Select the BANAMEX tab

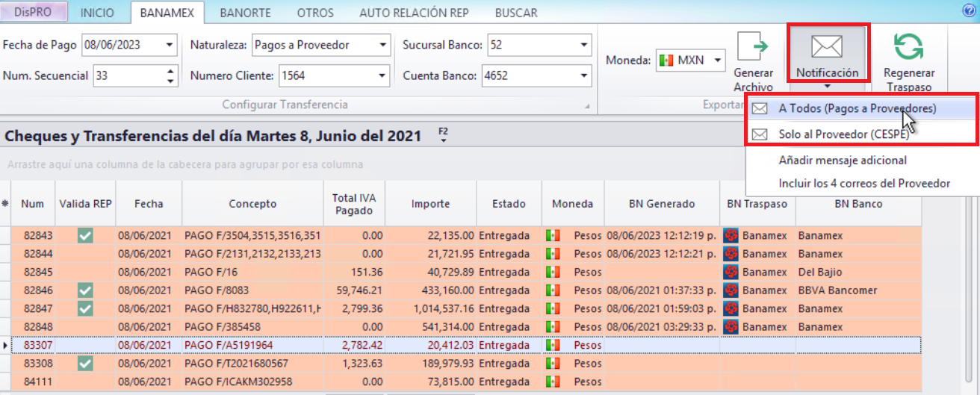tap(167, 13)
